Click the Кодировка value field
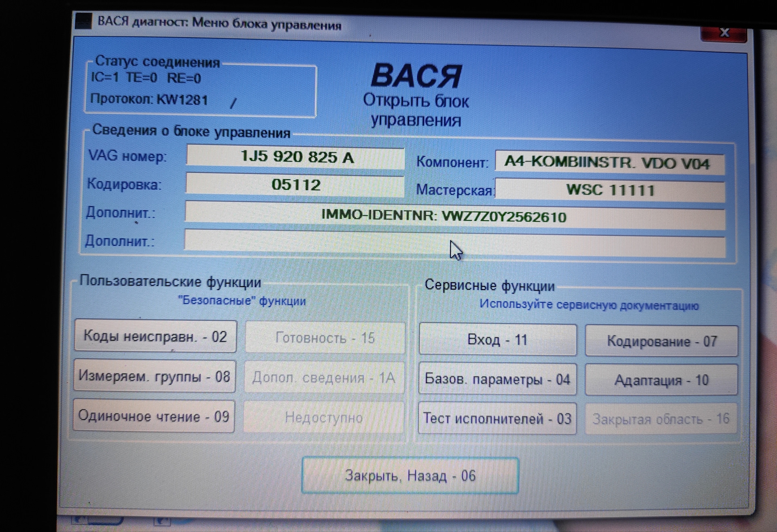Image resolution: width=777 pixels, height=532 pixels. tap(295, 185)
